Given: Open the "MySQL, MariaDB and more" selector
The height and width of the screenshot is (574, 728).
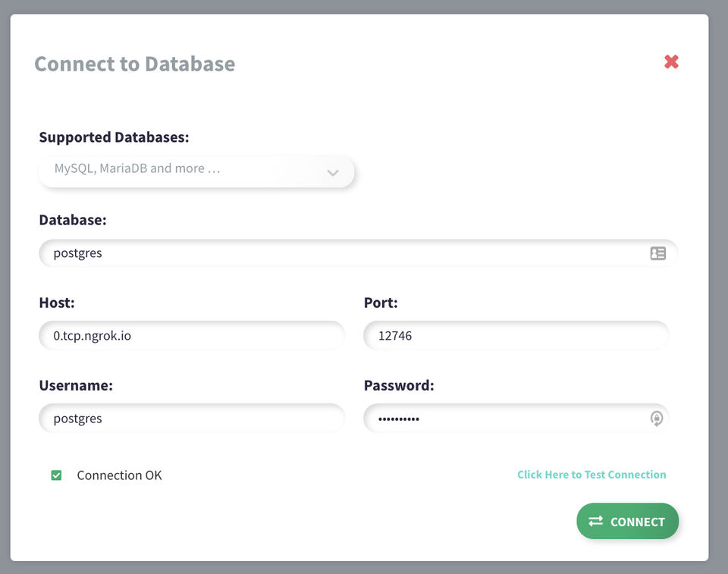Looking at the screenshot, I should pyautogui.click(x=182, y=169).
